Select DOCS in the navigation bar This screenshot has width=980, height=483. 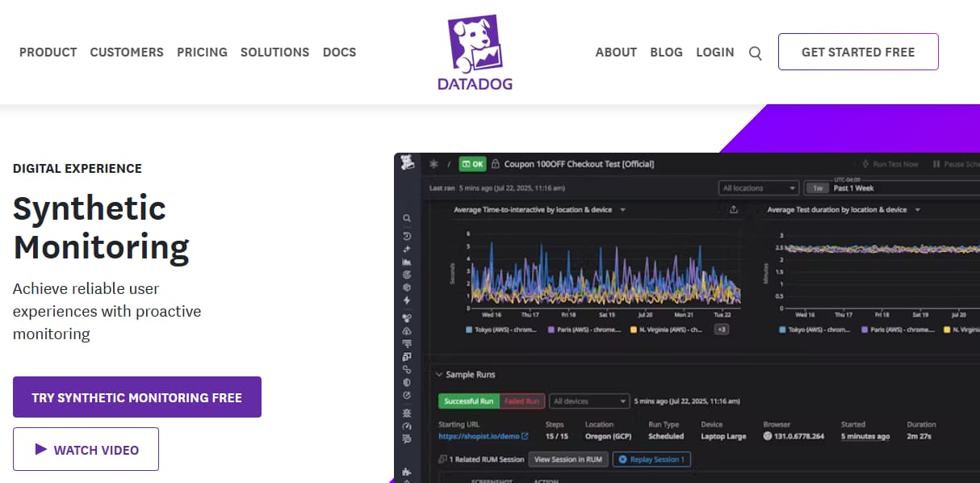coord(339,52)
